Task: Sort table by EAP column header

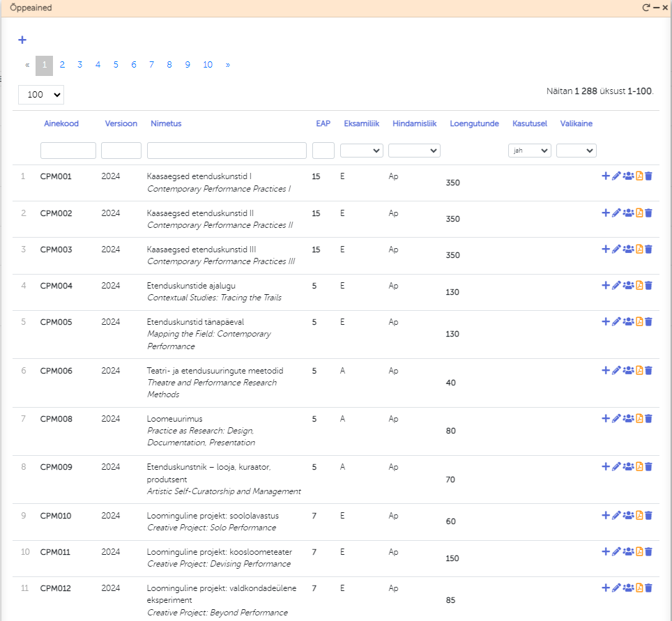Action: [323, 123]
